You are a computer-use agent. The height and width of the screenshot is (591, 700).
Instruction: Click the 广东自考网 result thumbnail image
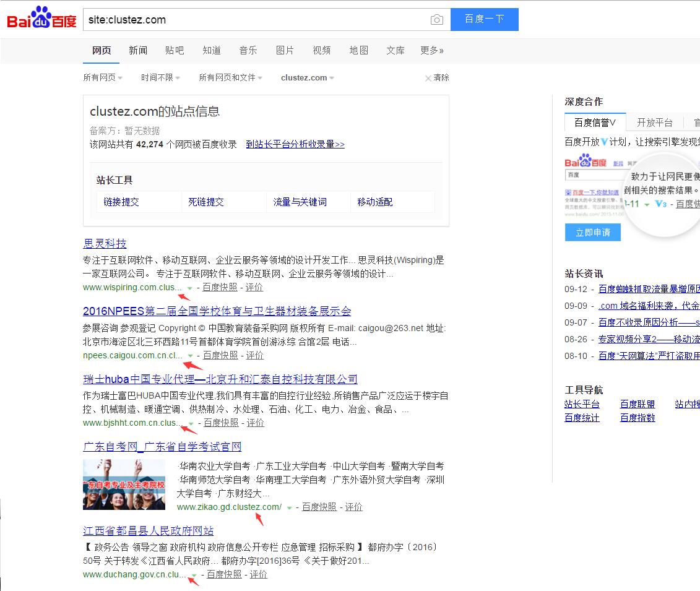[x=124, y=484]
